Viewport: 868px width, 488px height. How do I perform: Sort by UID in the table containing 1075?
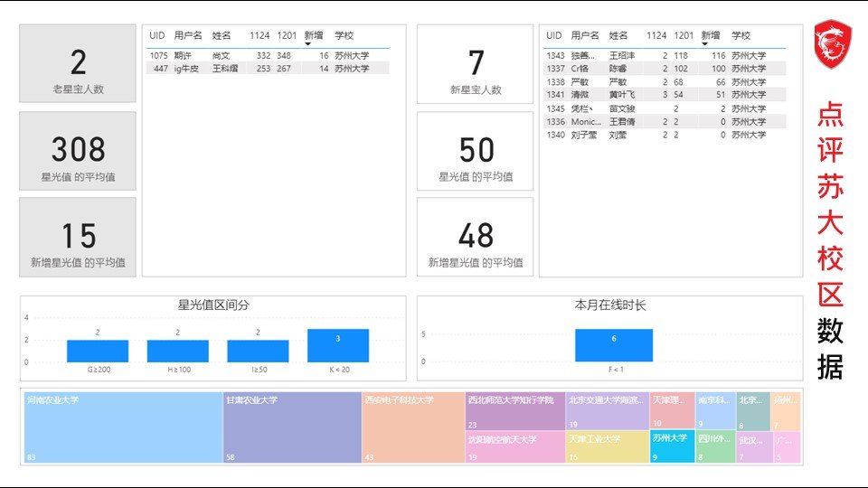point(157,35)
